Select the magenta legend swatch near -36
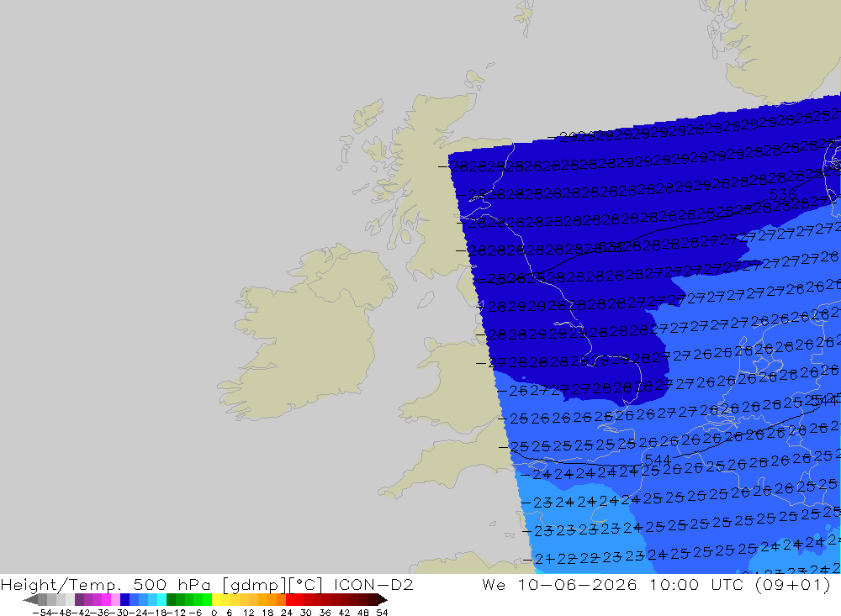Image resolution: width=841 pixels, height=616 pixels. pyautogui.click(x=106, y=599)
